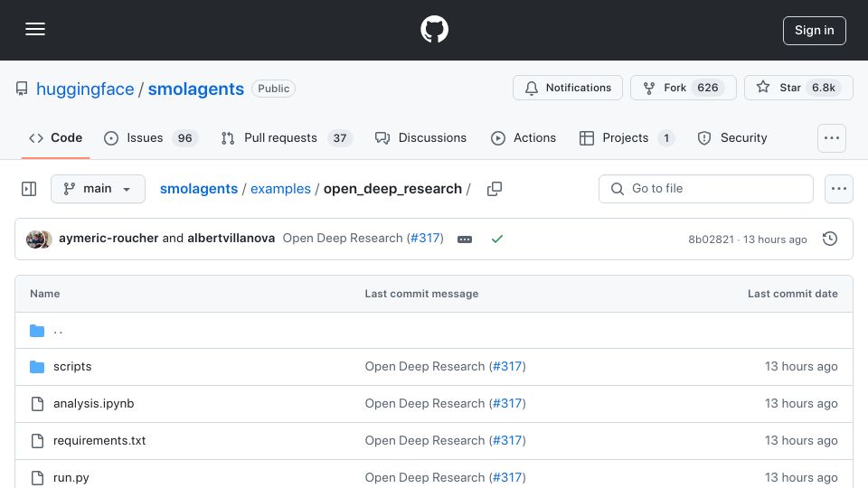
Task: Click the Notifications bell button
Action: coord(568,88)
